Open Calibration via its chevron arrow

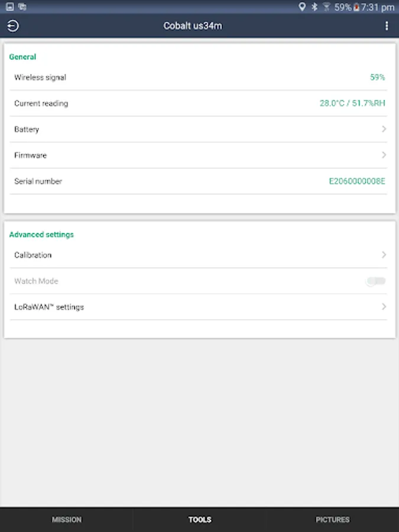point(384,255)
